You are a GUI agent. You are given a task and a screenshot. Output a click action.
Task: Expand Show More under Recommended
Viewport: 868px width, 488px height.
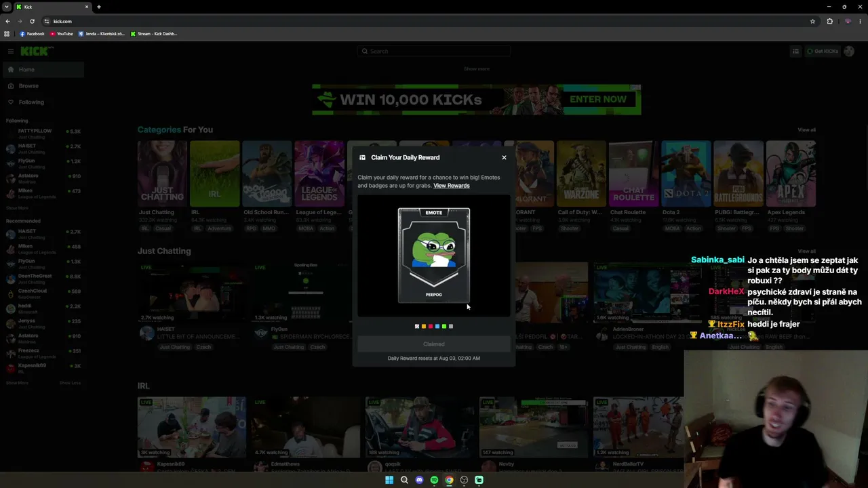[17, 383]
